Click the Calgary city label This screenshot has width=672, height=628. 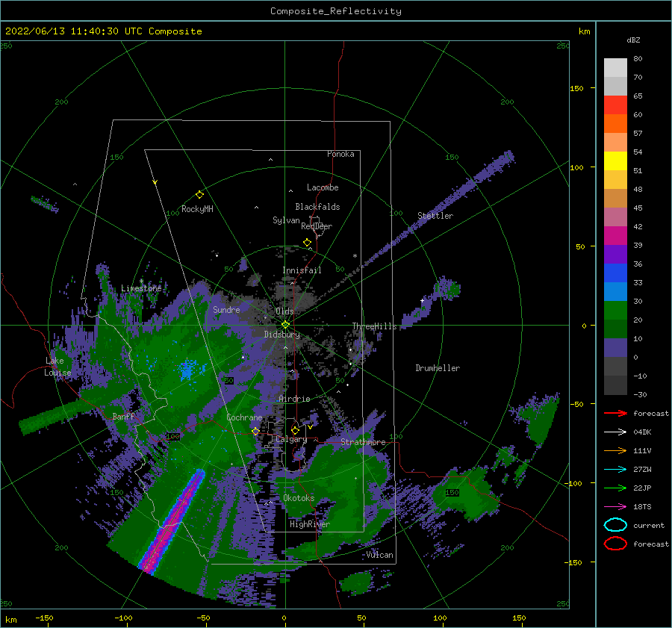click(291, 439)
